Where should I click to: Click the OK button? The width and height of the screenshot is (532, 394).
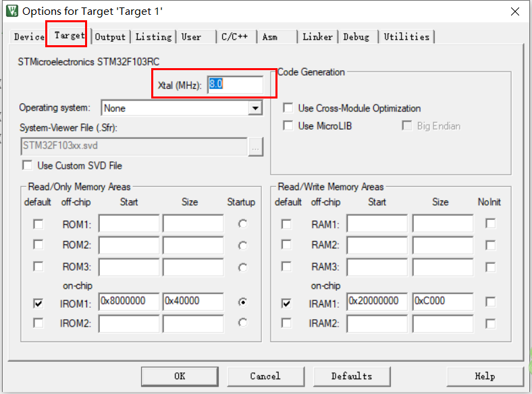click(180, 376)
